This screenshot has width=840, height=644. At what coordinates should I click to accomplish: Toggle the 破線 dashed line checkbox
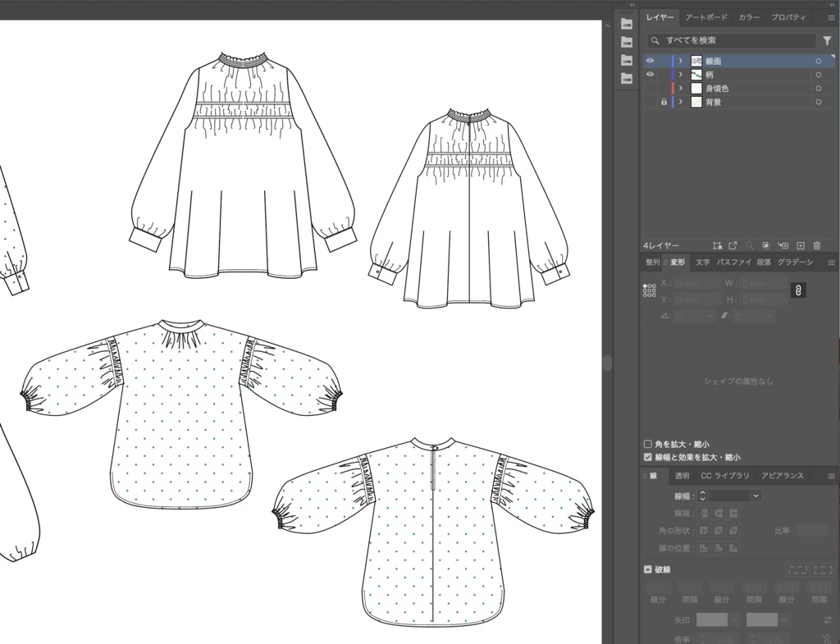pyautogui.click(x=648, y=569)
